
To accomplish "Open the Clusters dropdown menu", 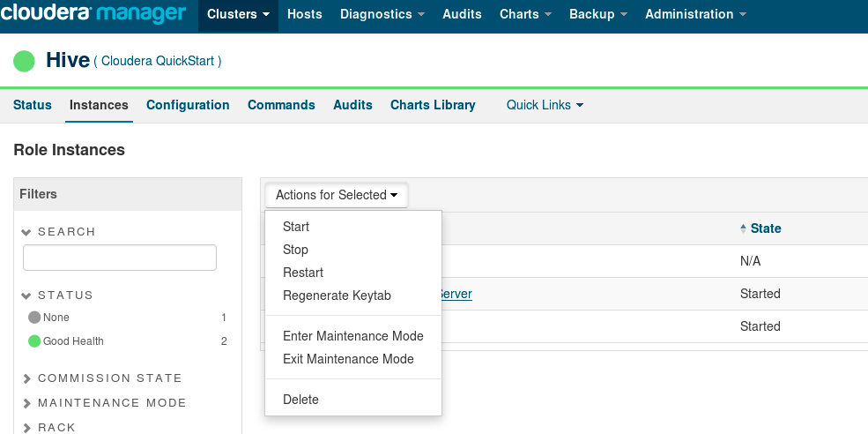I will tap(238, 15).
